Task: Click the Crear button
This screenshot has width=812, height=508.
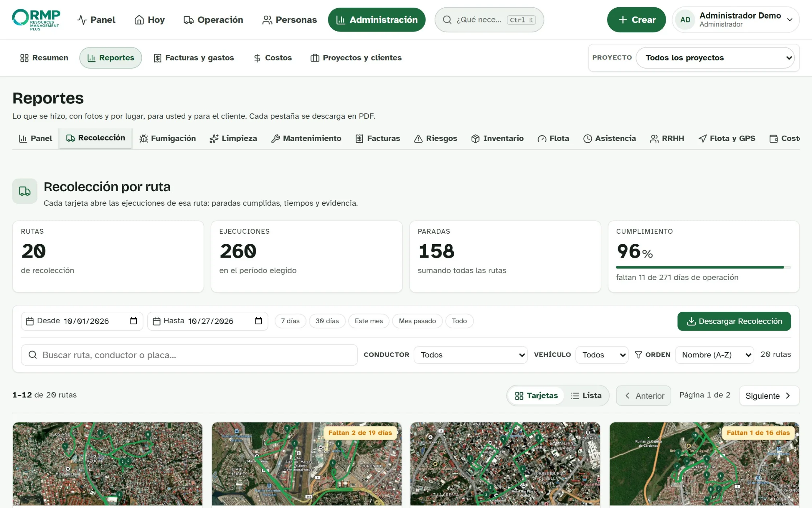Action: click(636, 20)
